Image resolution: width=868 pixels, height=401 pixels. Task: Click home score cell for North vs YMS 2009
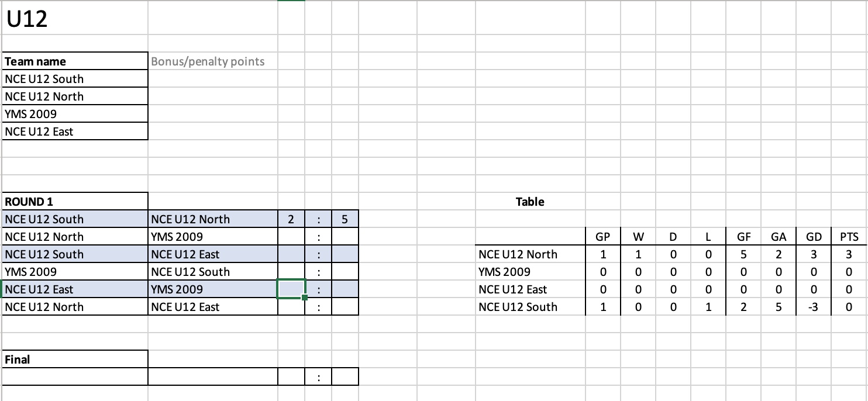pos(291,237)
